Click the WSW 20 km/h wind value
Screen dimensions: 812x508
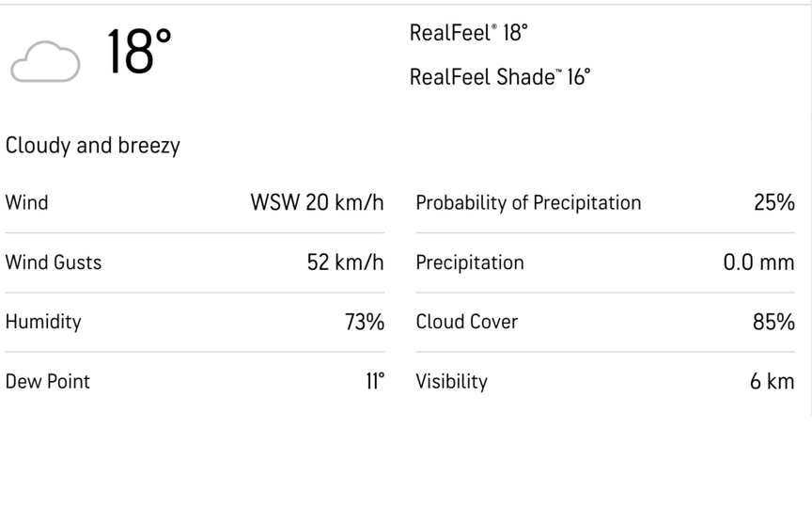[317, 202]
